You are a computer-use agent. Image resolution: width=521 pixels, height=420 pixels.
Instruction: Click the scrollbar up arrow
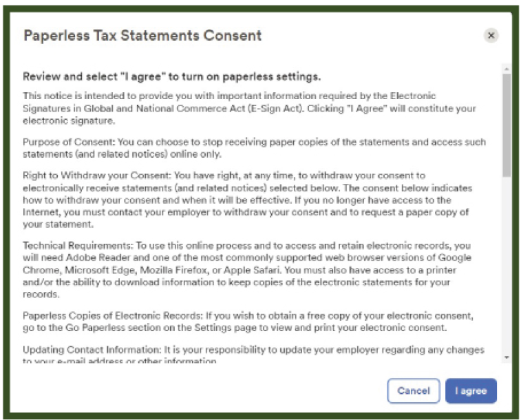(x=507, y=69)
